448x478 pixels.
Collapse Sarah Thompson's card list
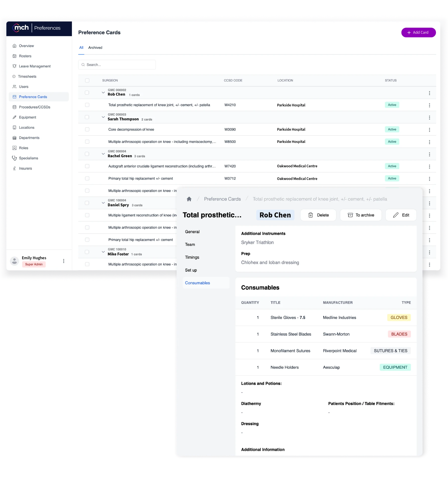[103, 117]
